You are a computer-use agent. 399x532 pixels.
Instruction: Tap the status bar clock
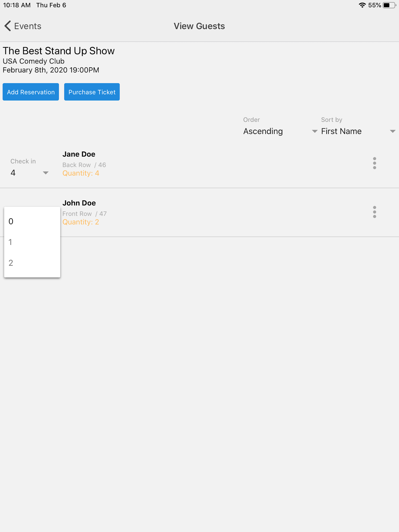click(17, 5)
